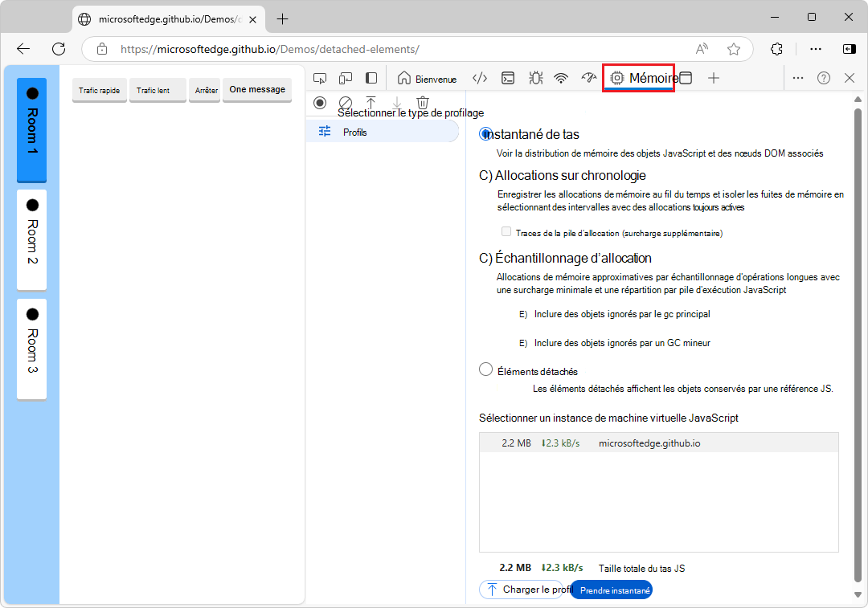Screen dimensions: 868x608
Task: Click the Arrêter button
Action: pos(204,90)
